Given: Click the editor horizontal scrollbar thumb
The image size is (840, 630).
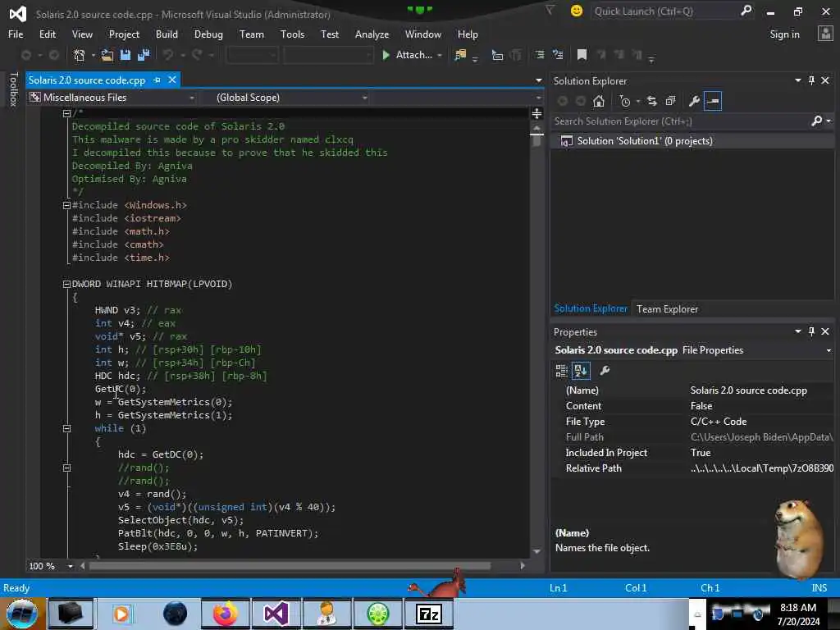Looking at the screenshot, I should [x=290, y=566].
